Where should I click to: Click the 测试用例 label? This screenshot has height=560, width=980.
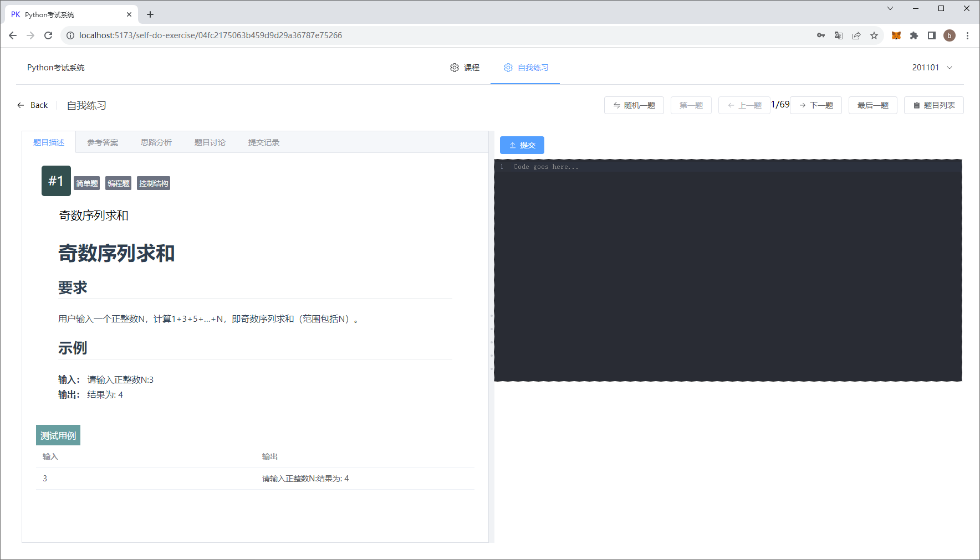[58, 435]
